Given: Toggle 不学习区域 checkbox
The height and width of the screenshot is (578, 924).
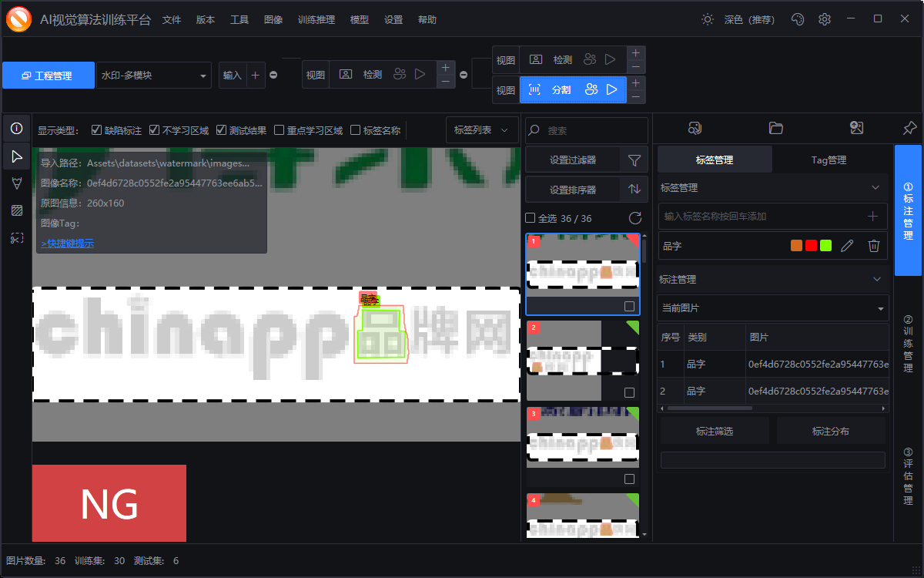Looking at the screenshot, I should [154, 130].
